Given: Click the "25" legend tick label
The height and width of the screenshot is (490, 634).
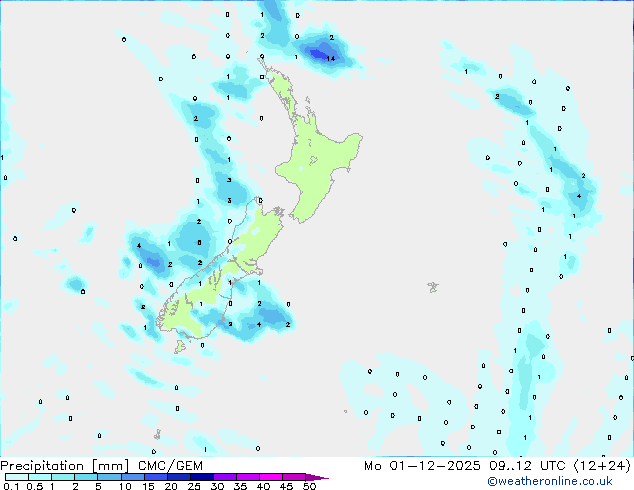Looking at the screenshot, I should click(x=194, y=486).
